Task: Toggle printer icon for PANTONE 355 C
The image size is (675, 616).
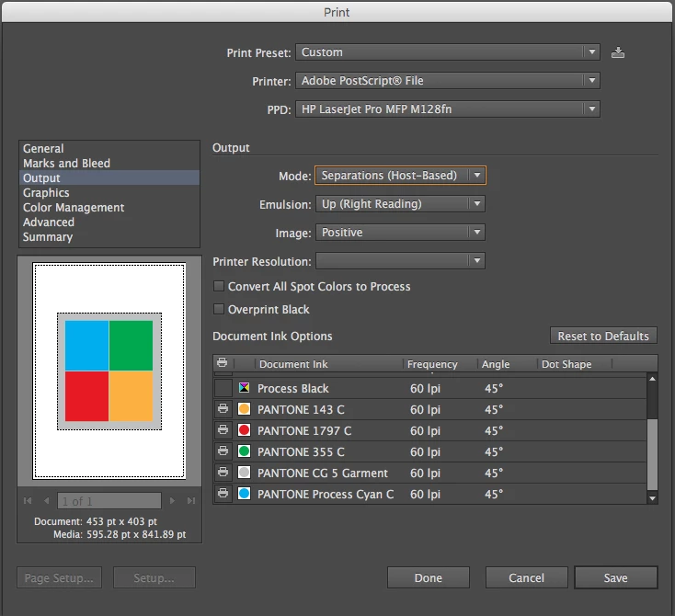Action: tap(223, 451)
